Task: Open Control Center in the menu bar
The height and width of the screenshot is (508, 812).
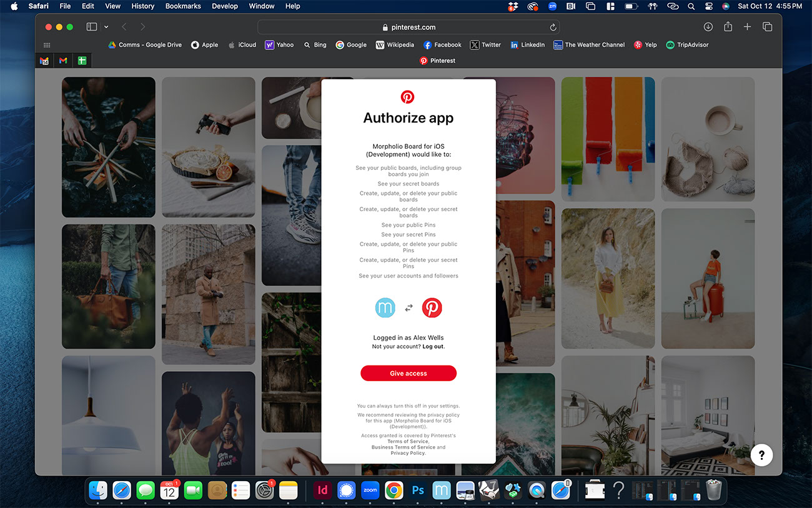Action: point(708,6)
